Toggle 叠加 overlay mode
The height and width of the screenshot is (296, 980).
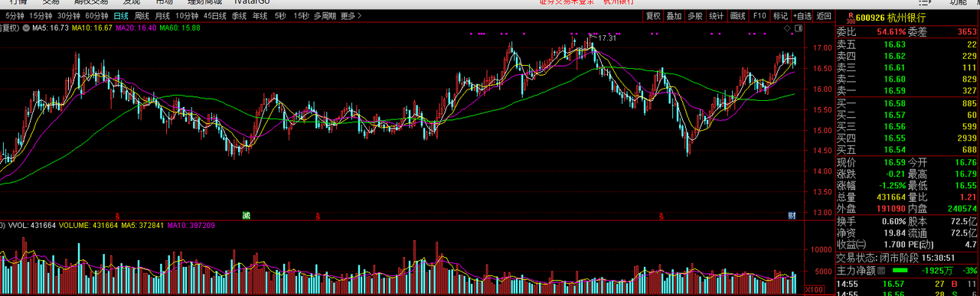point(674,15)
